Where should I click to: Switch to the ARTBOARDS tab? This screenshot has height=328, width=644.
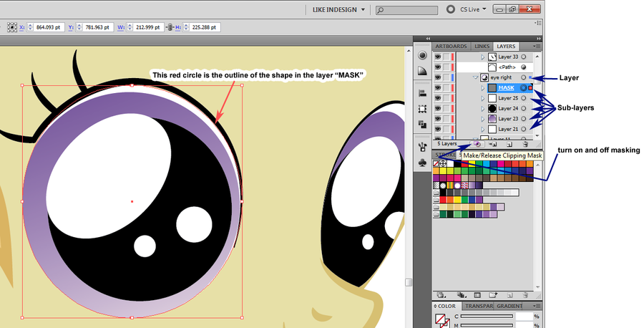click(x=451, y=47)
